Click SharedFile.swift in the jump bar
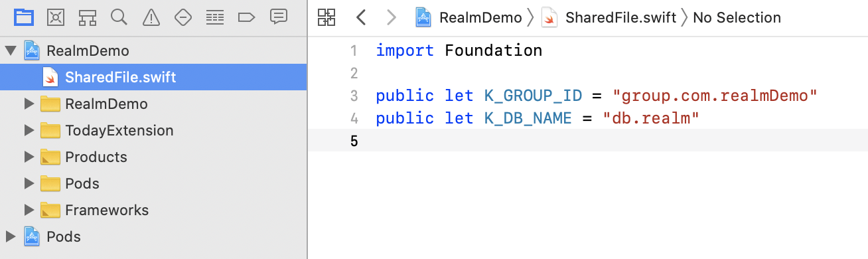This screenshot has height=259, width=868. (x=620, y=18)
